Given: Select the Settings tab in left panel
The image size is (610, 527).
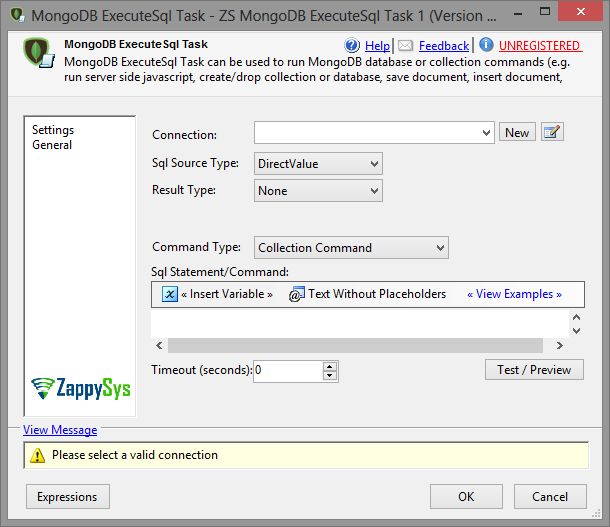Looking at the screenshot, I should point(53,130).
